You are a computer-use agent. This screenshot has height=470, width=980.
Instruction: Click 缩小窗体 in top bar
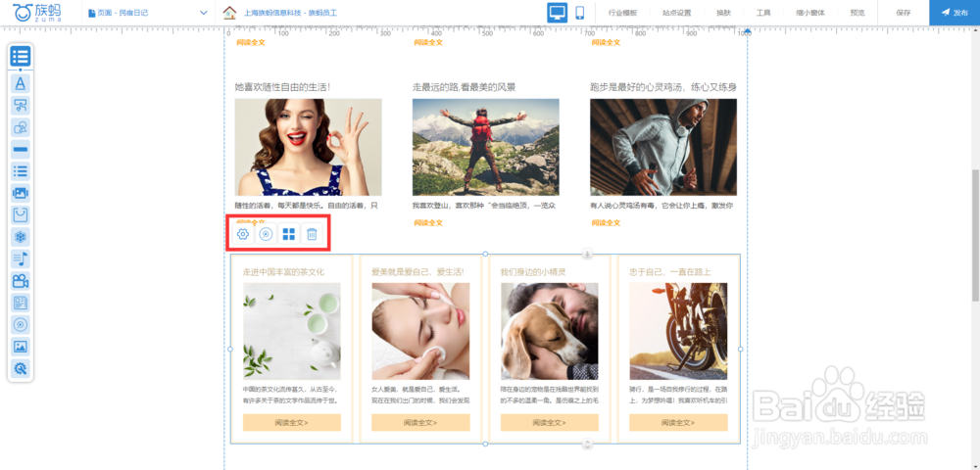point(810,13)
